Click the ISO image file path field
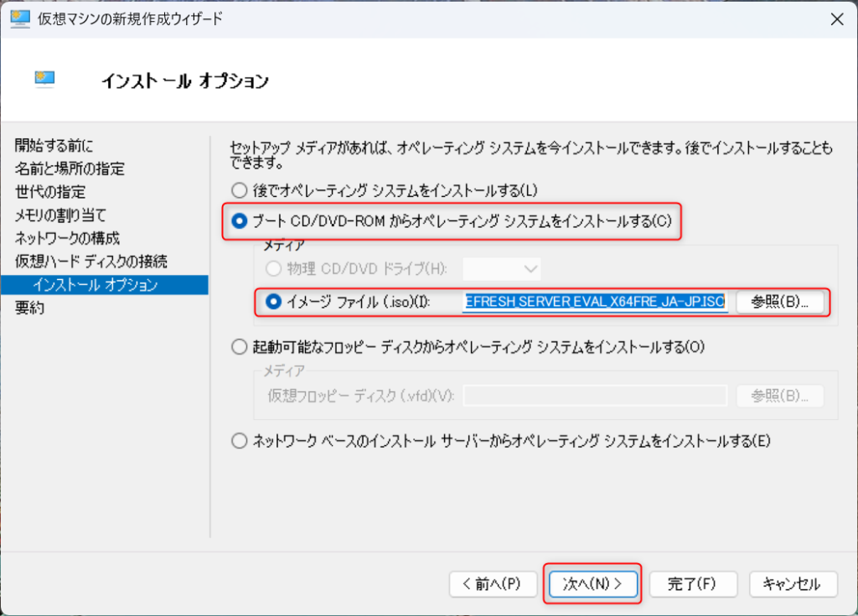The image size is (858, 616). 593,303
